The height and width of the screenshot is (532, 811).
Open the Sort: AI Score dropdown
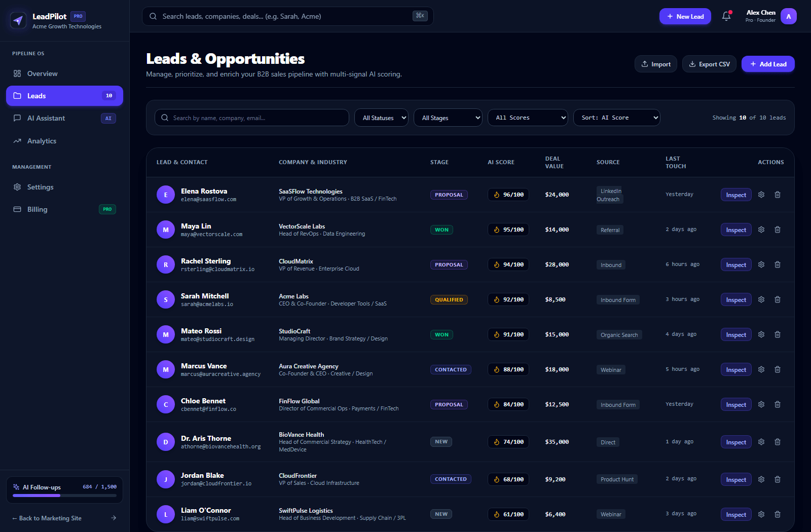[617, 118]
